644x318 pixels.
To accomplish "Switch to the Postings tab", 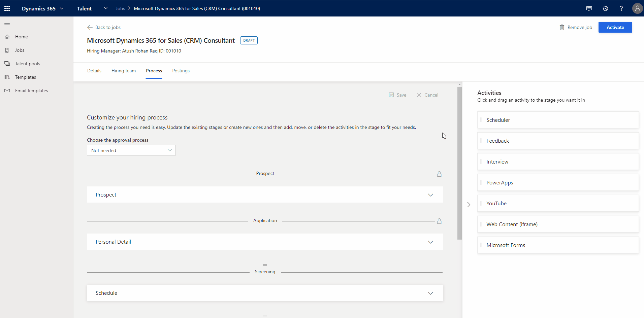I will pos(181,71).
